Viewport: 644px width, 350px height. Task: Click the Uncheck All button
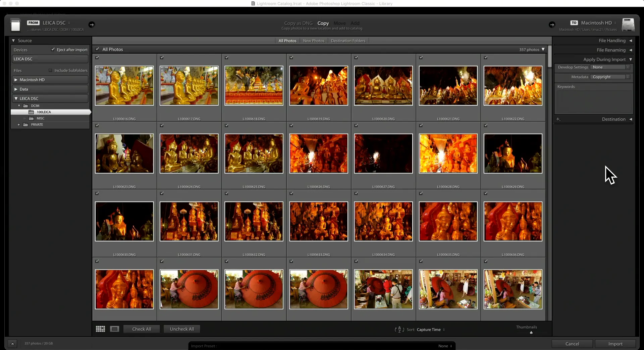click(182, 329)
